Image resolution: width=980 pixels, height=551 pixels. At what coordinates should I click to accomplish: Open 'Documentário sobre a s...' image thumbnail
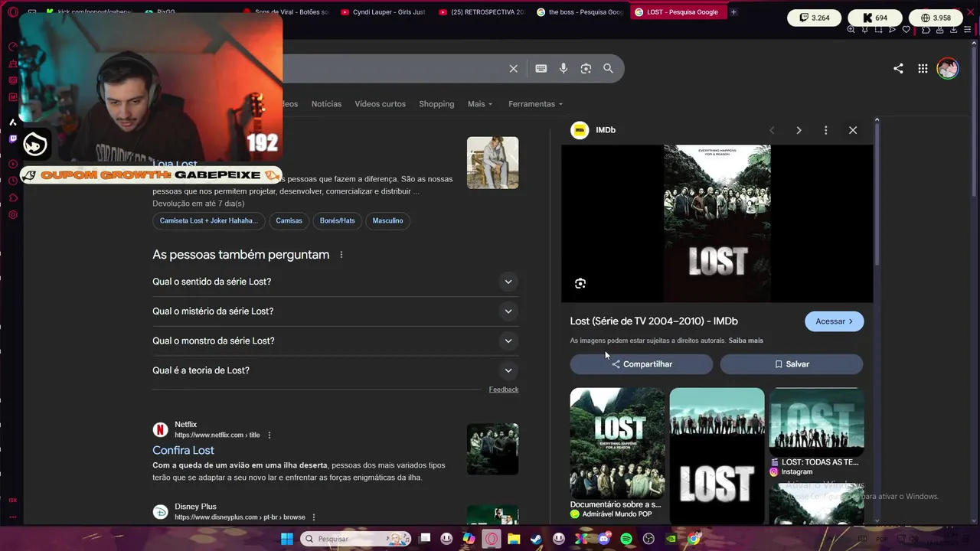coord(617,443)
